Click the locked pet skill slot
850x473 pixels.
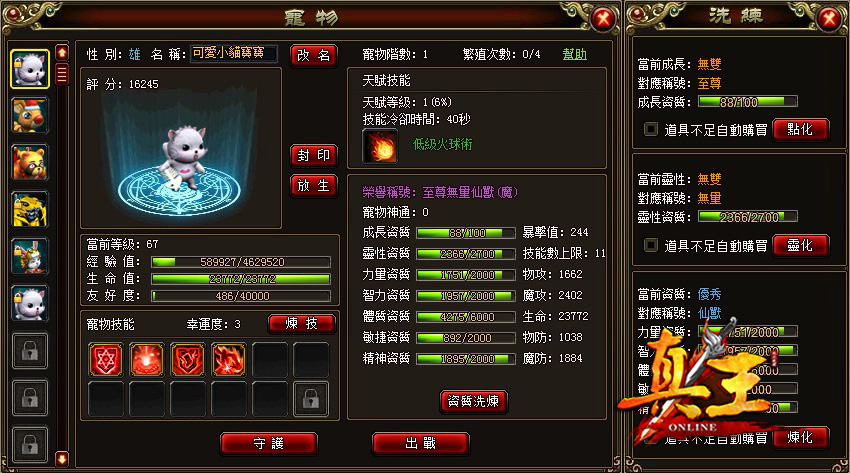point(311,399)
